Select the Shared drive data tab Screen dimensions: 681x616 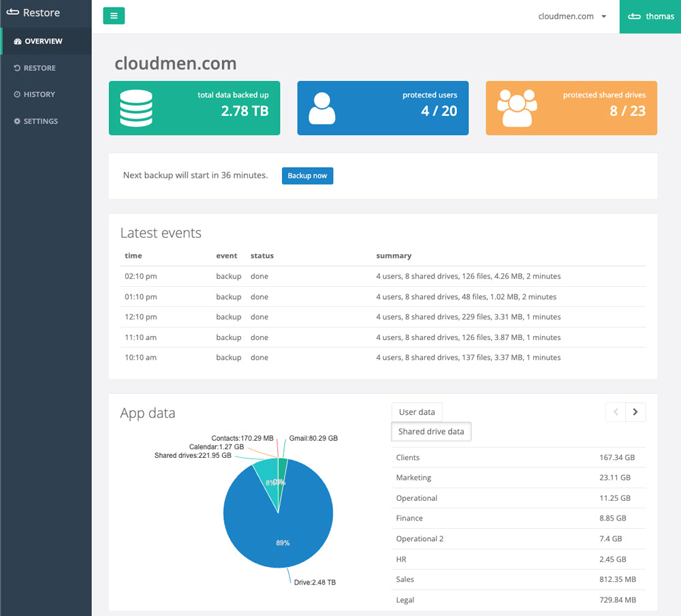click(x=431, y=431)
